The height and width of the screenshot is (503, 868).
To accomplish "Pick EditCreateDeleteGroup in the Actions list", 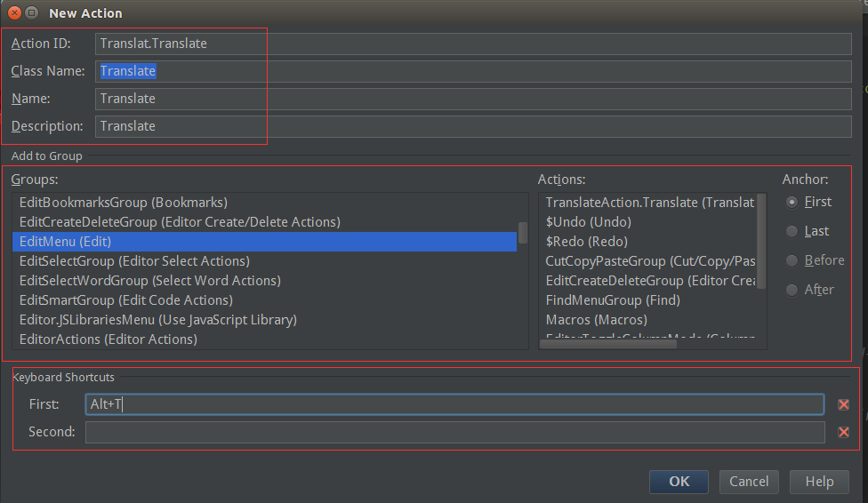I will pos(647,281).
